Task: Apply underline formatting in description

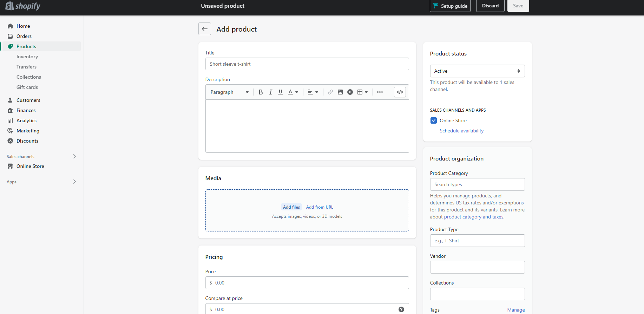Action: coord(280,92)
